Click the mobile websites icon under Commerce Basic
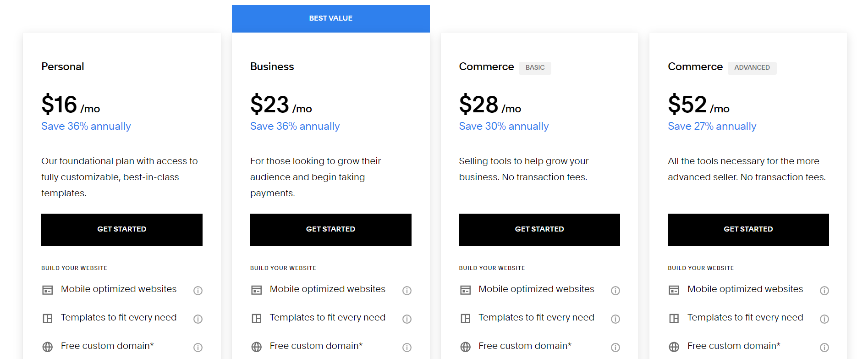 point(465,290)
